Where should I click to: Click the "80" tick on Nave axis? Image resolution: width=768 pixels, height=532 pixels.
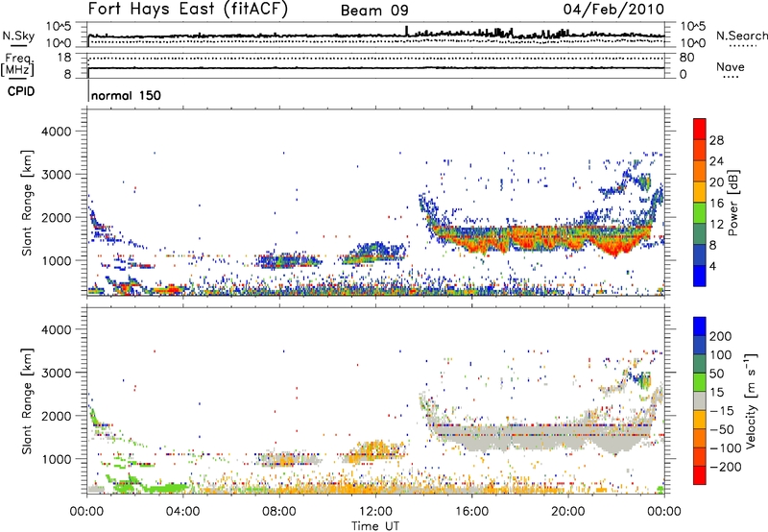[x=686, y=58]
